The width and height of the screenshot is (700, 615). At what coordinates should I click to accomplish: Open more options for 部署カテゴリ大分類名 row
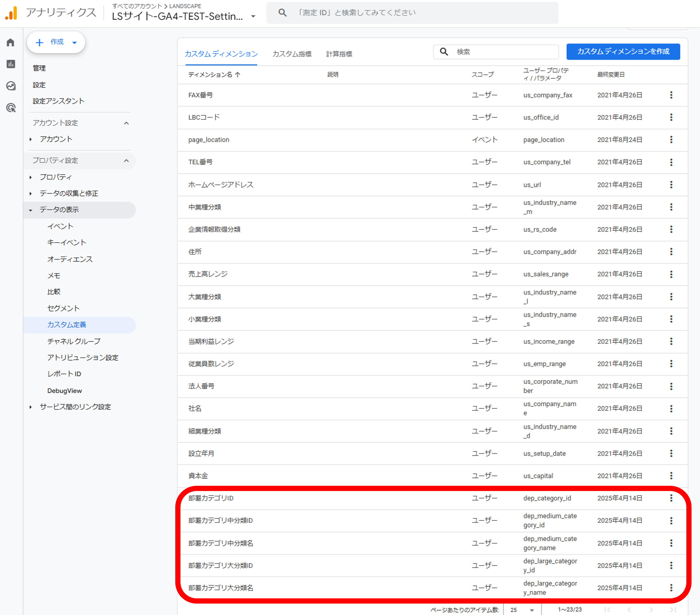[671, 588]
